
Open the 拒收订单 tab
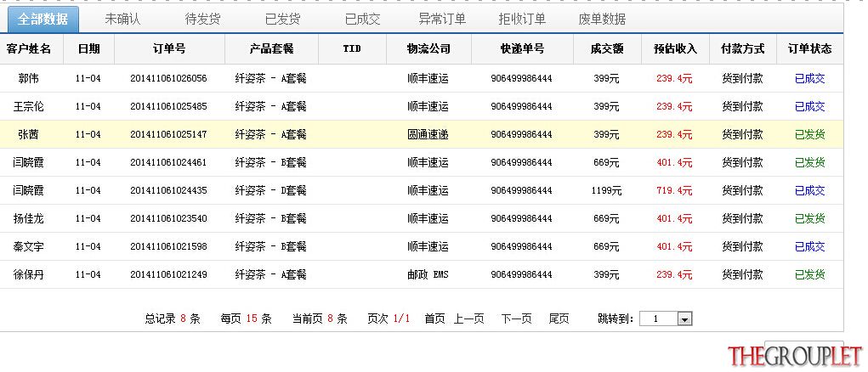coord(522,20)
